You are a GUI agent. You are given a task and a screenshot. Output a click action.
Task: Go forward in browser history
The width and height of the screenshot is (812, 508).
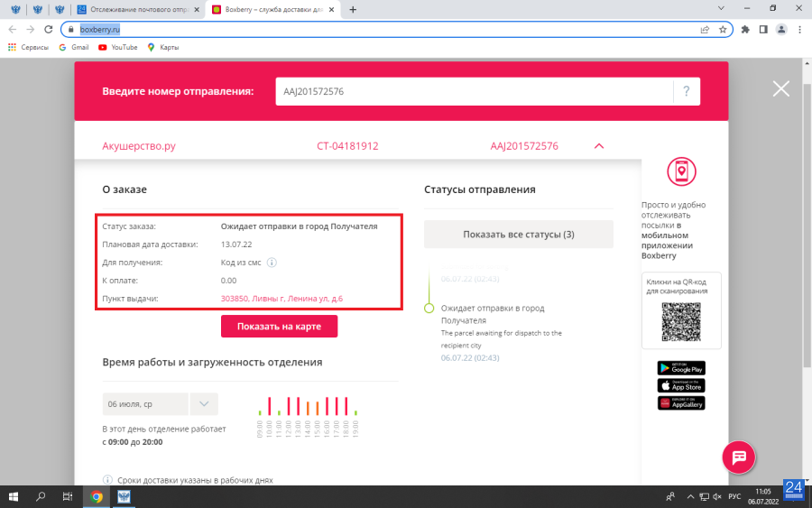30,30
